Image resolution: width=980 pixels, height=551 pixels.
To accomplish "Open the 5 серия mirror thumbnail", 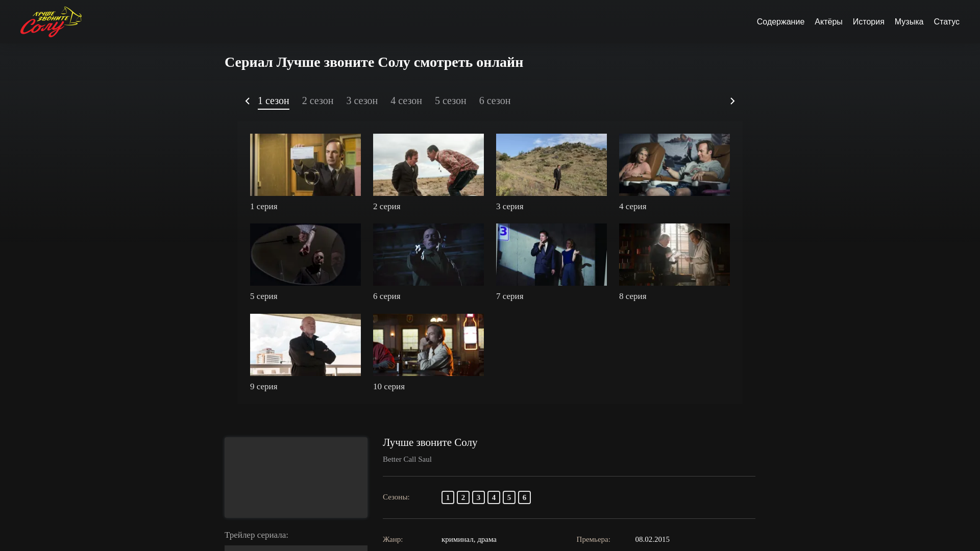I will click(305, 255).
